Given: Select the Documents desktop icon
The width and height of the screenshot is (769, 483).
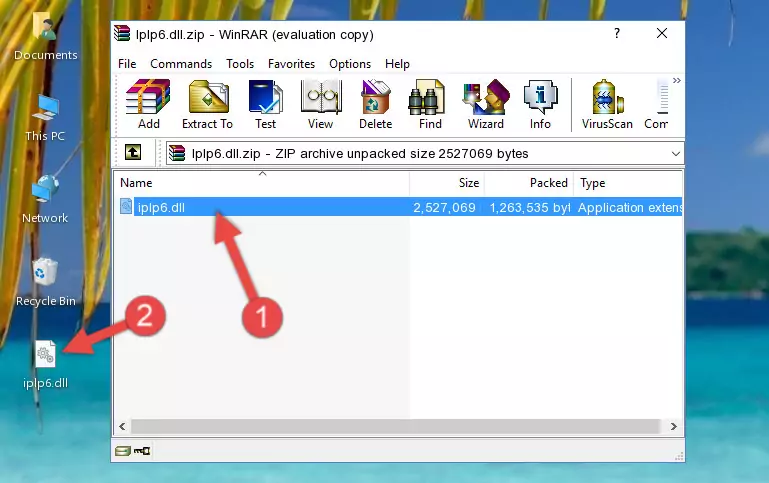Looking at the screenshot, I should tap(45, 36).
